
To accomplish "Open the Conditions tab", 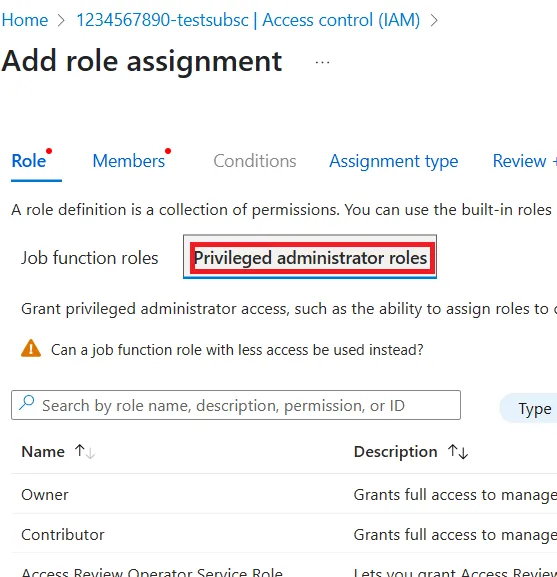I will tap(255, 161).
